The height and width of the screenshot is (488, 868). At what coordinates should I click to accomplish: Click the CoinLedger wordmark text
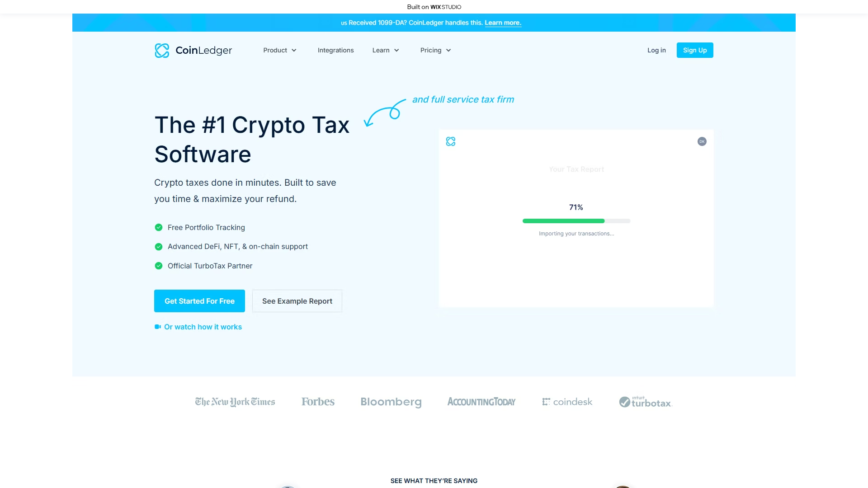[x=204, y=50]
